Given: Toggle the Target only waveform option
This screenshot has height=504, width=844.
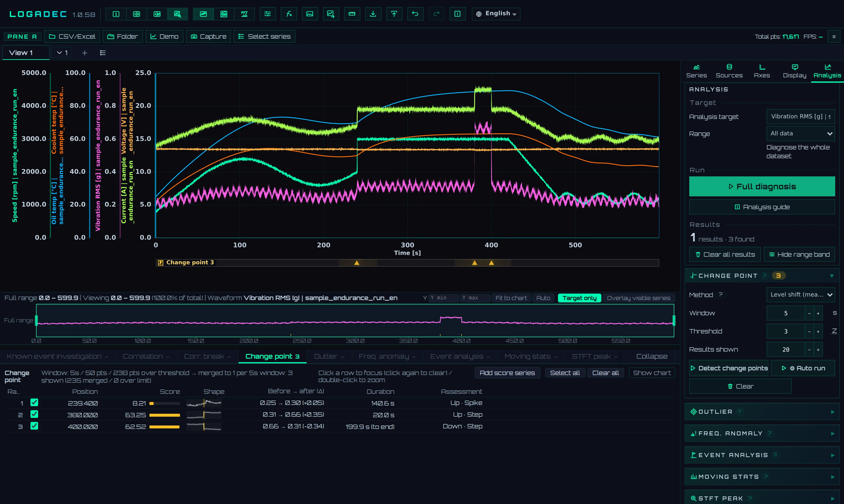Looking at the screenshot, I should (x=579, y=298).
